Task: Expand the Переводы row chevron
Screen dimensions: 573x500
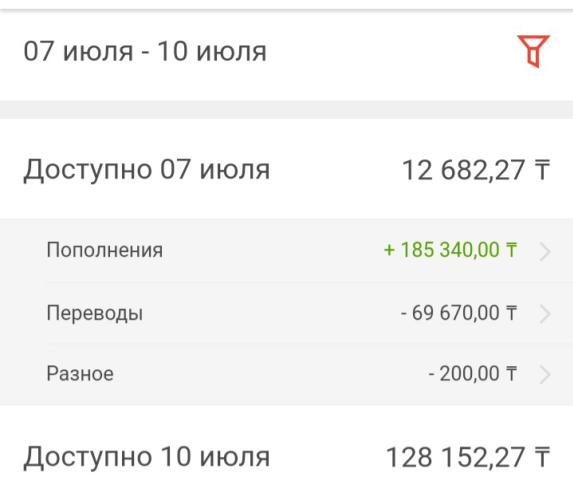Action: 545,314
